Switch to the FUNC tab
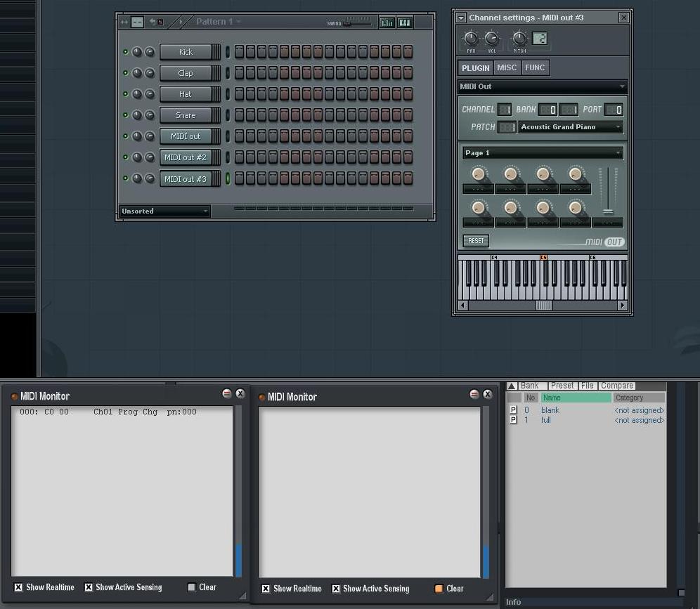700x609 pixels. [535, 67]
